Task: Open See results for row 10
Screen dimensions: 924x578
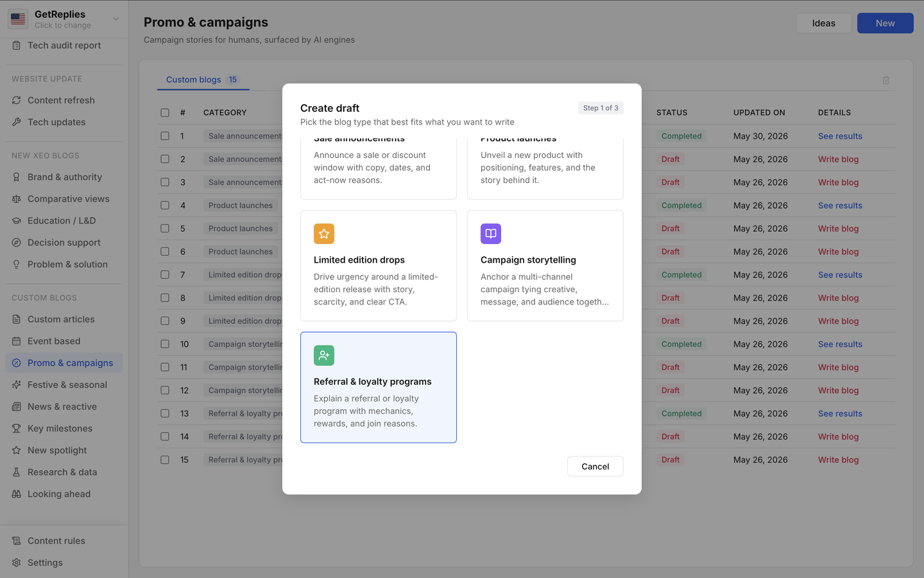Action: [x=840, y=344]
